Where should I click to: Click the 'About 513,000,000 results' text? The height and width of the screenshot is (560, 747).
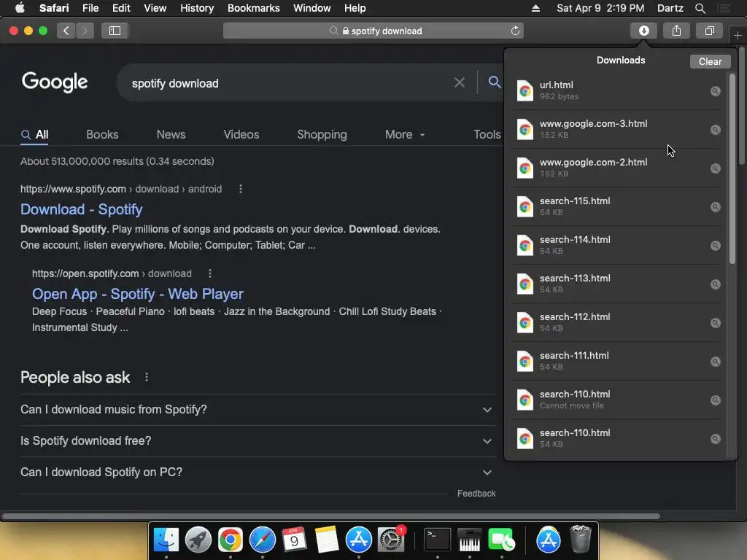[117, 161]
